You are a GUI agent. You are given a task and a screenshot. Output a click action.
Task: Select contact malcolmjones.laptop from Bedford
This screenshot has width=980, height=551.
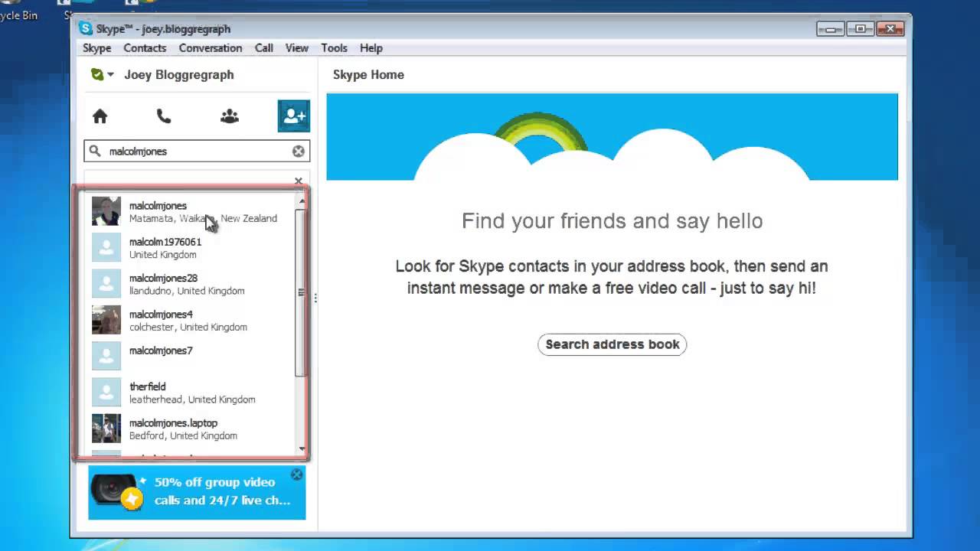[x=191, y=429]
